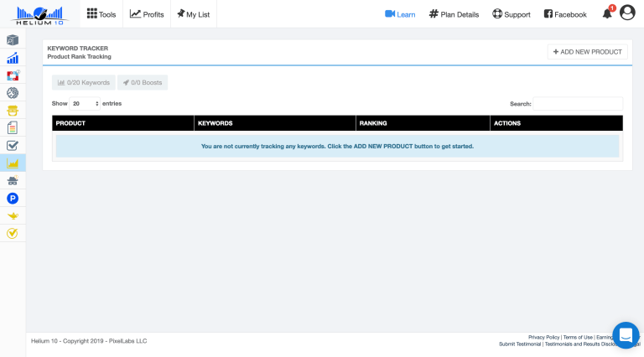Open the blue bar-chart sidebar tool
Image resolution: width=644 pixels, height=357 pixels.
click(13, 58)
